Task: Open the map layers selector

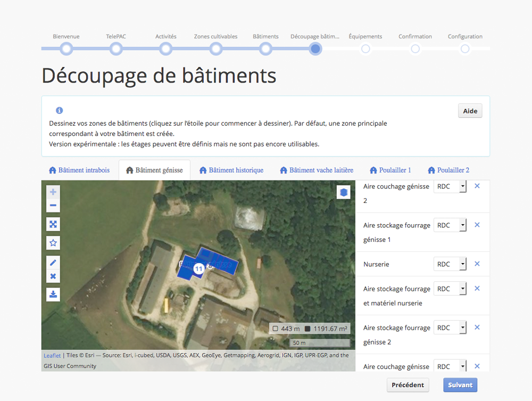Action: pyautogui.click(x=343, y=192)
